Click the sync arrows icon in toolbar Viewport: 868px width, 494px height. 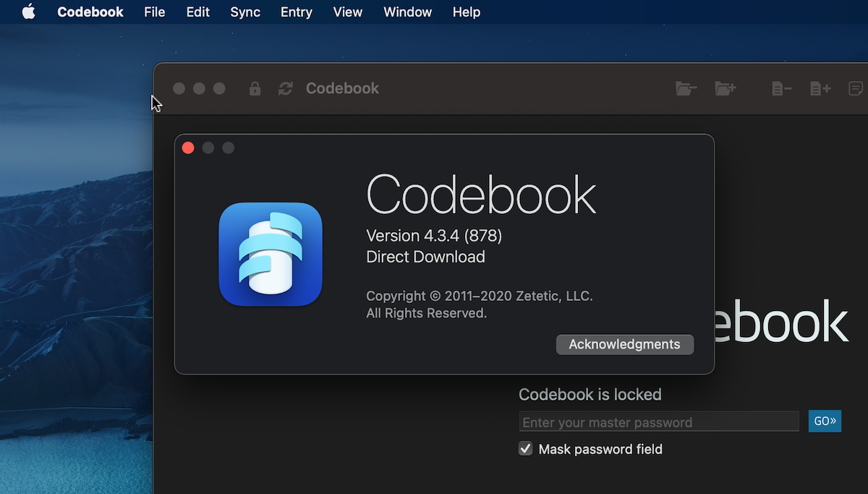[286, 88]
